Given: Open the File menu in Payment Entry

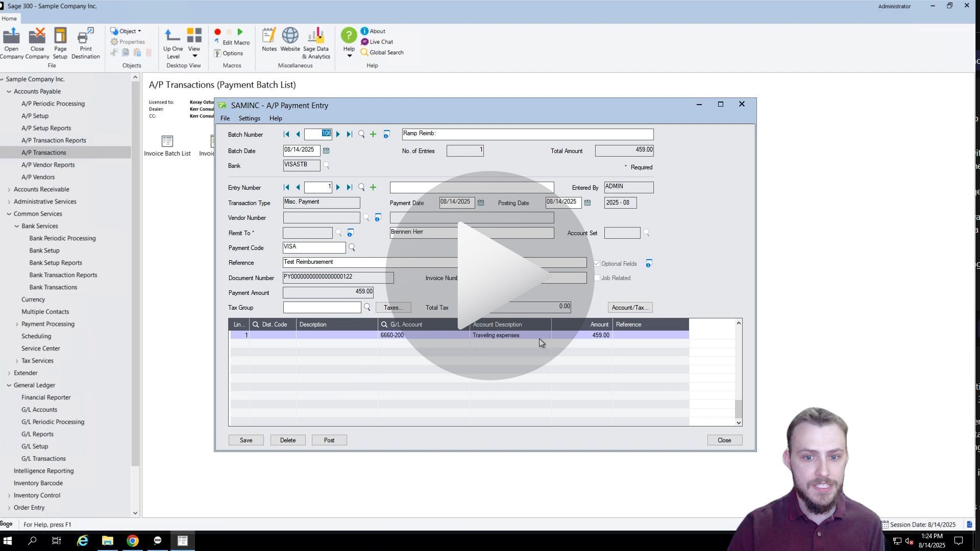Looking at the screenshot, I should (x=225, y=118).
